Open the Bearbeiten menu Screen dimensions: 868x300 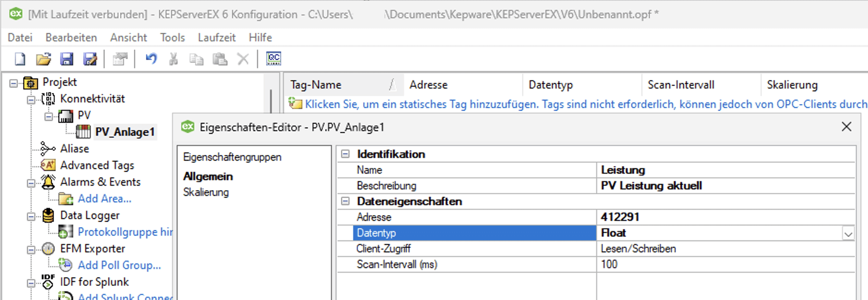[71, 37]
